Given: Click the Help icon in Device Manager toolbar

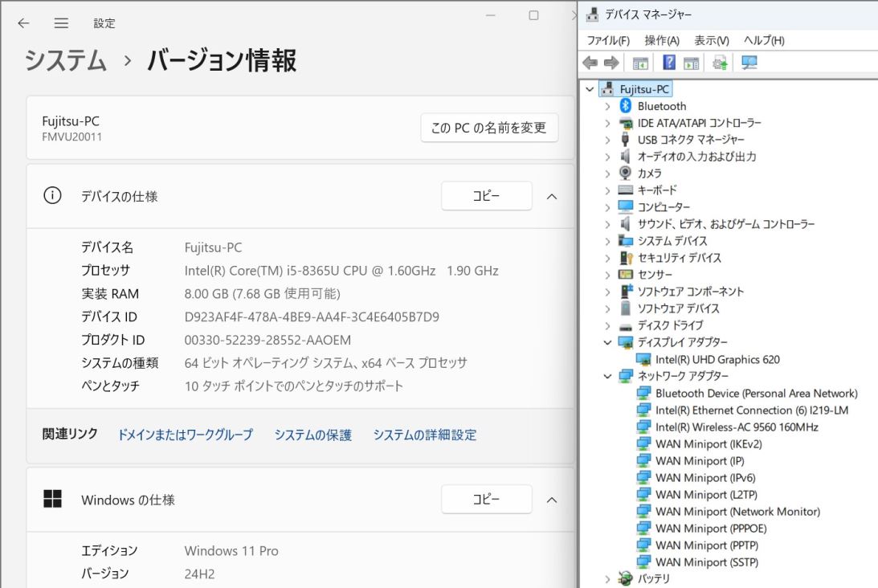Looking at the screenshot, I should pyautogui.click(x=668, y=63).
